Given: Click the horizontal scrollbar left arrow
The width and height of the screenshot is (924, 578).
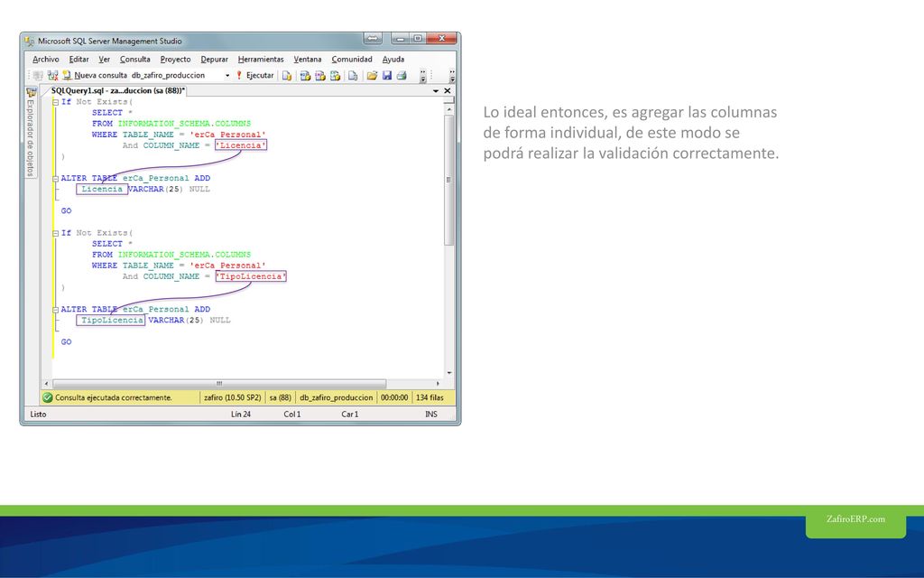Looking at the screenshot, I should (x=47, y=383).
